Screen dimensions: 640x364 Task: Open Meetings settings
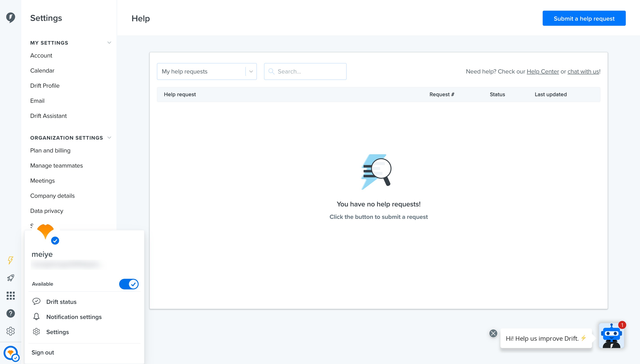42,180
